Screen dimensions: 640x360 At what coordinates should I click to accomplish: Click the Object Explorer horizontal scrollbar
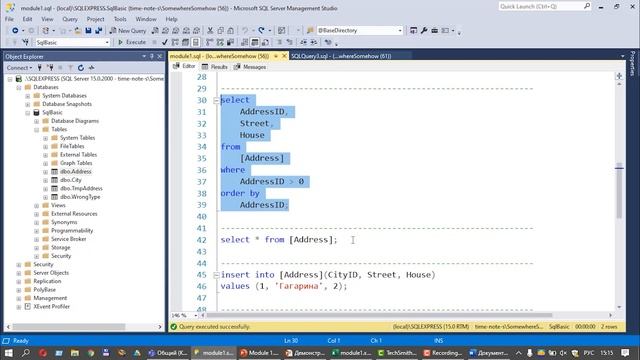click(69, 327)
